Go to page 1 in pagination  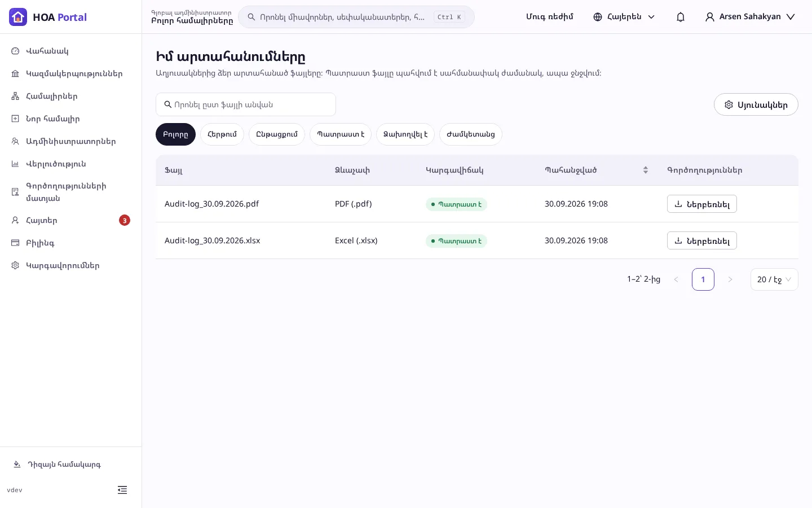click(x=703, y=279)
